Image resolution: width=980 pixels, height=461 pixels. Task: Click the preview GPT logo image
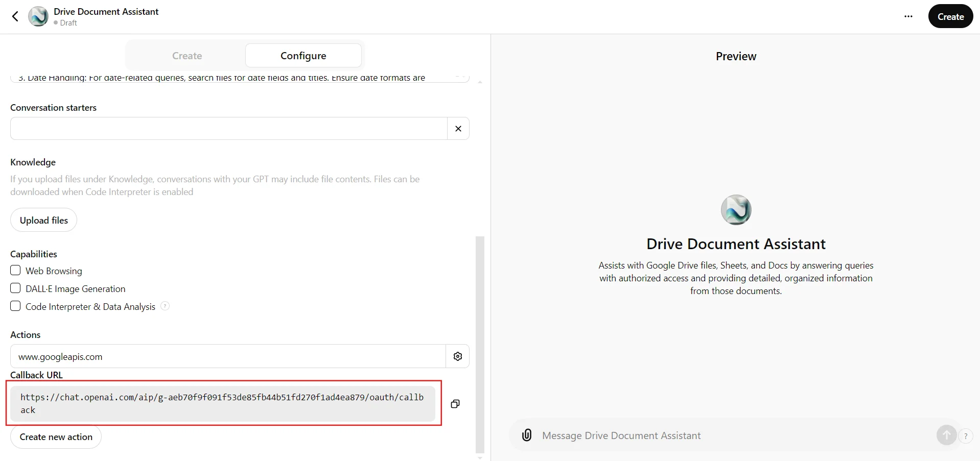pyautogui.click(x=736, y=210)
